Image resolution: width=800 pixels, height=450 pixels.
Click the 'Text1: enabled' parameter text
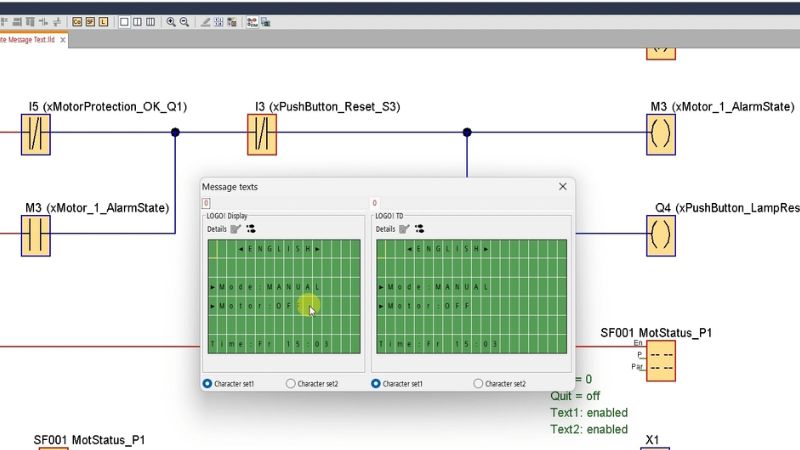tap(589, 413)
